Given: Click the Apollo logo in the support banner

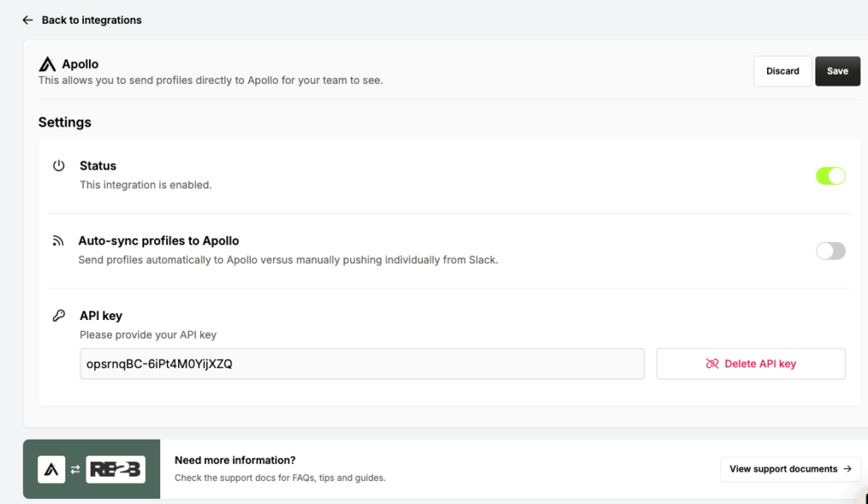Looking at the screenshot, I should tap(52, 469).
